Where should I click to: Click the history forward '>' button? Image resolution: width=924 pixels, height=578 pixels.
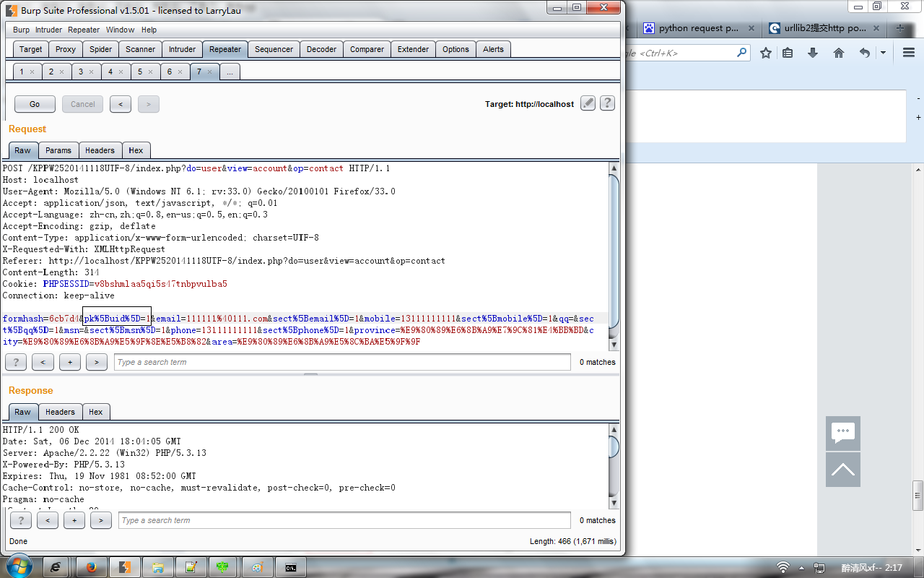(x=148, y=104)
